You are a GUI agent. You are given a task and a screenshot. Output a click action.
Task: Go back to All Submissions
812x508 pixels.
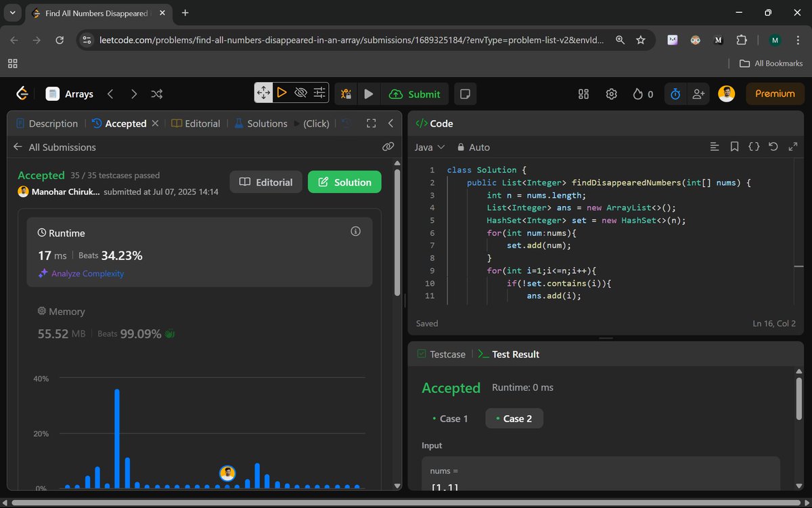click(x=54, y=147)
